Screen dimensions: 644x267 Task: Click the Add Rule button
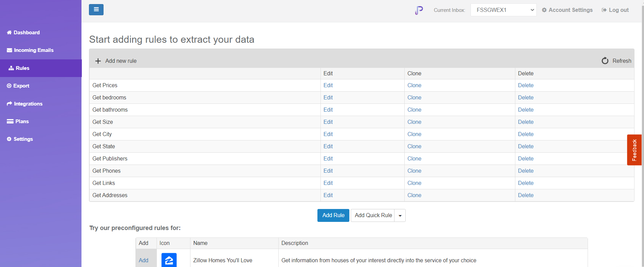coord(333,215)
